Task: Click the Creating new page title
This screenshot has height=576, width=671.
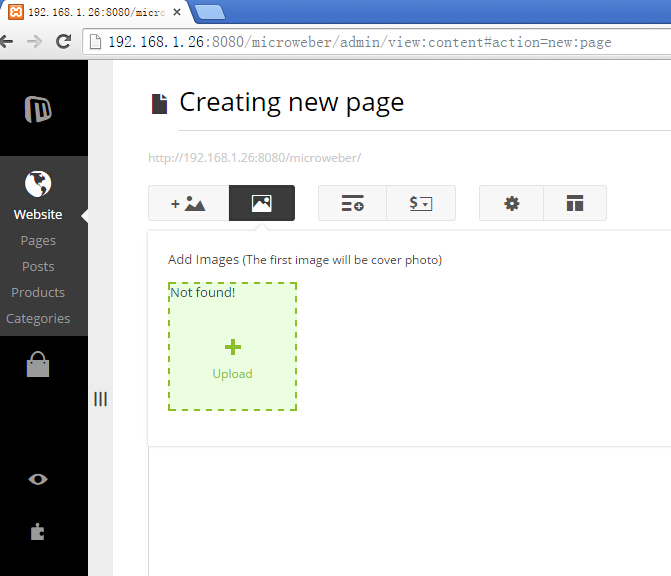Action: click(291, 103)
